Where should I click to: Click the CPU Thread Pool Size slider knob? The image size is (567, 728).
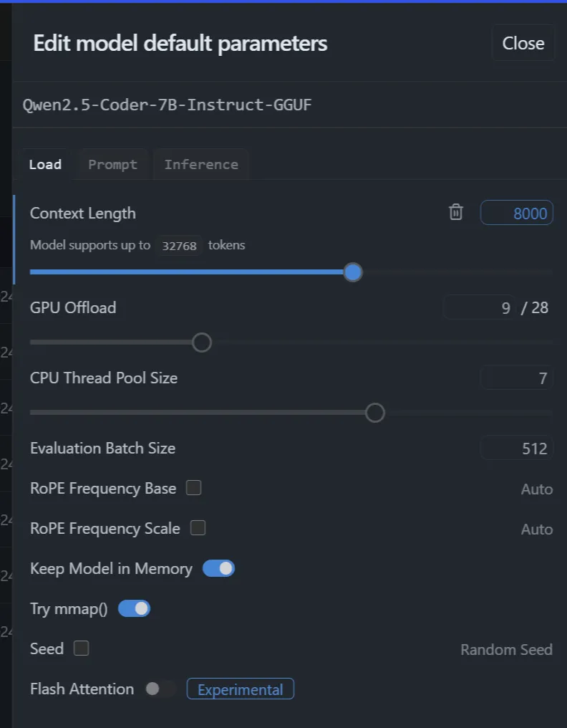pos(375,412)
